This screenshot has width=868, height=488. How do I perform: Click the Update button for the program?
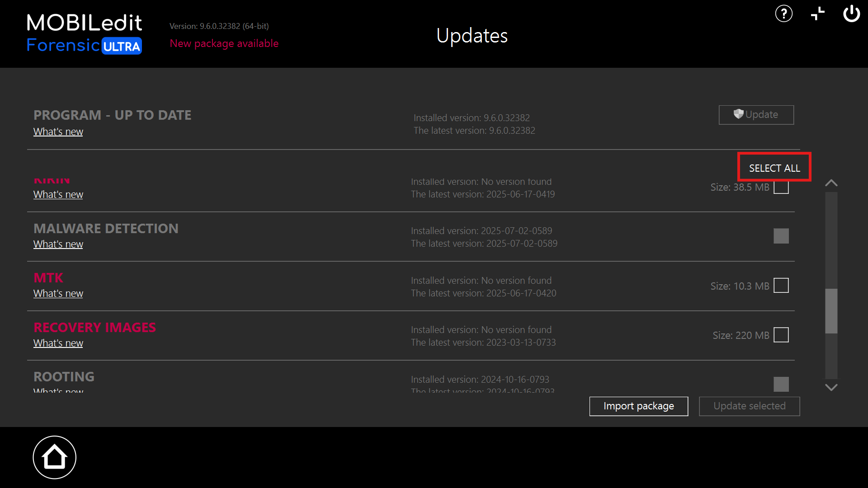tap(756, 115)
